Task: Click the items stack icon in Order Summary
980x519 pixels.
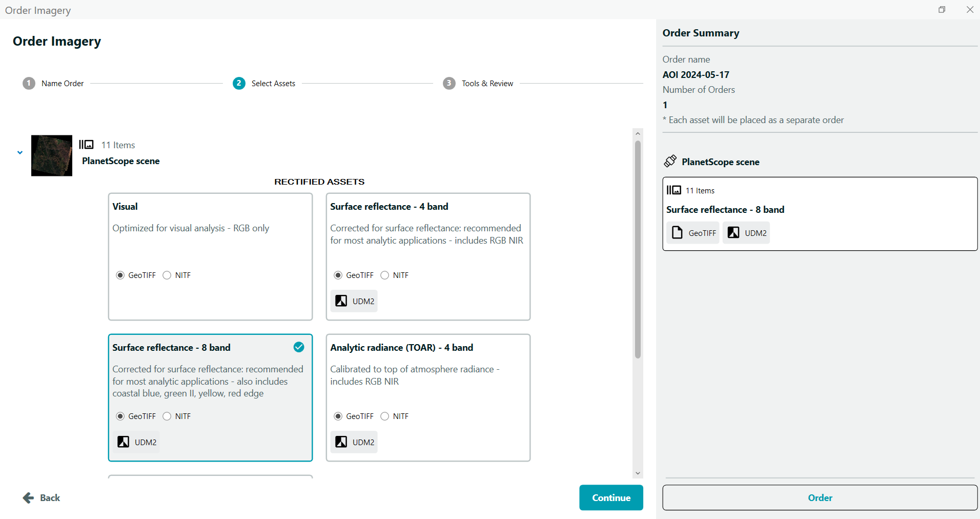Action: click(674, 190)
